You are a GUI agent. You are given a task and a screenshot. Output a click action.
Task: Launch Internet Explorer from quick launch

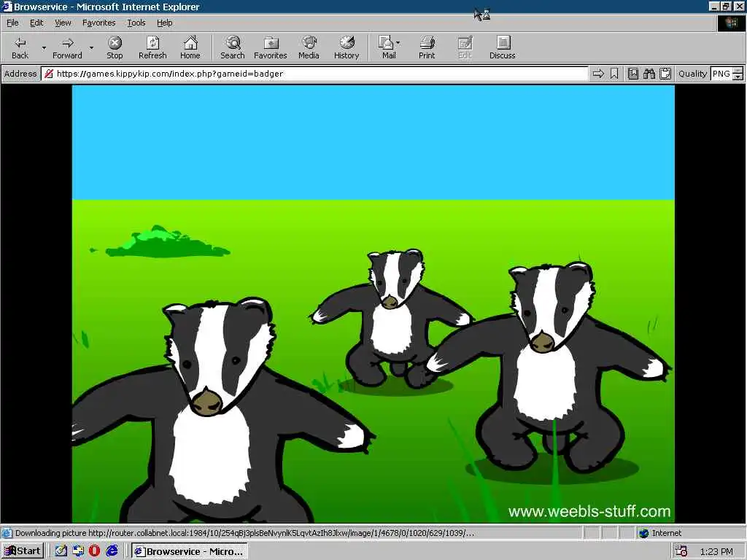coord(112,551)
